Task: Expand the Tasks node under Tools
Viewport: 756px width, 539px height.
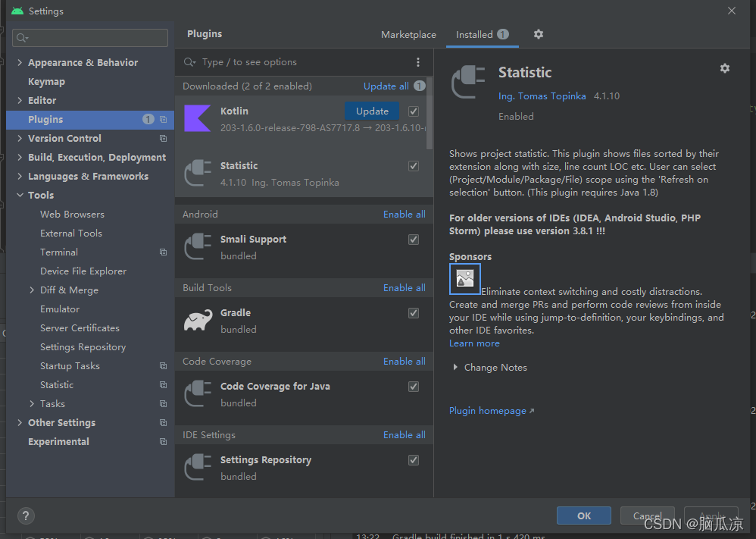Action: [32, 404]
